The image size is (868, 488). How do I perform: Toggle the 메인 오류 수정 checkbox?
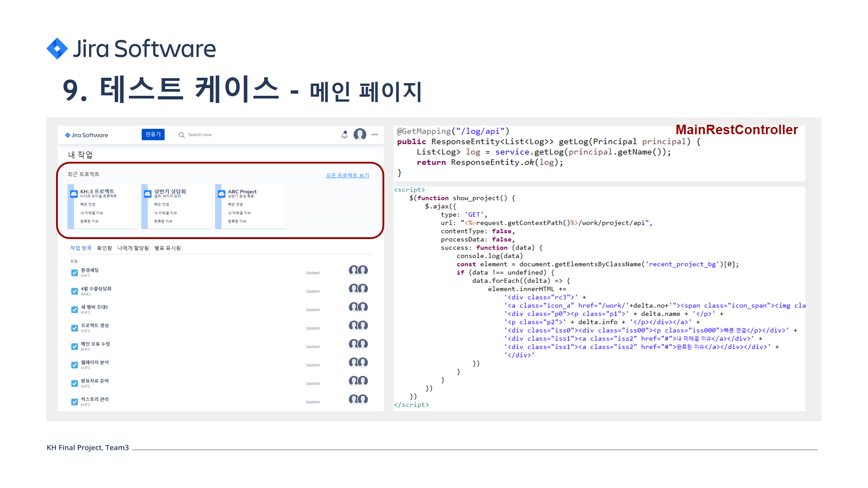[74, 347]
